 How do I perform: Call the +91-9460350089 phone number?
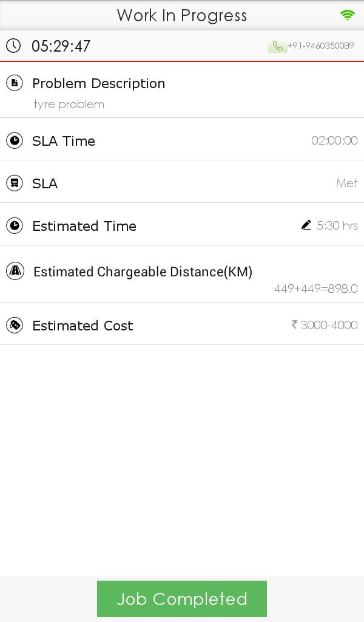pyautogui.click(x=320, y=46)
